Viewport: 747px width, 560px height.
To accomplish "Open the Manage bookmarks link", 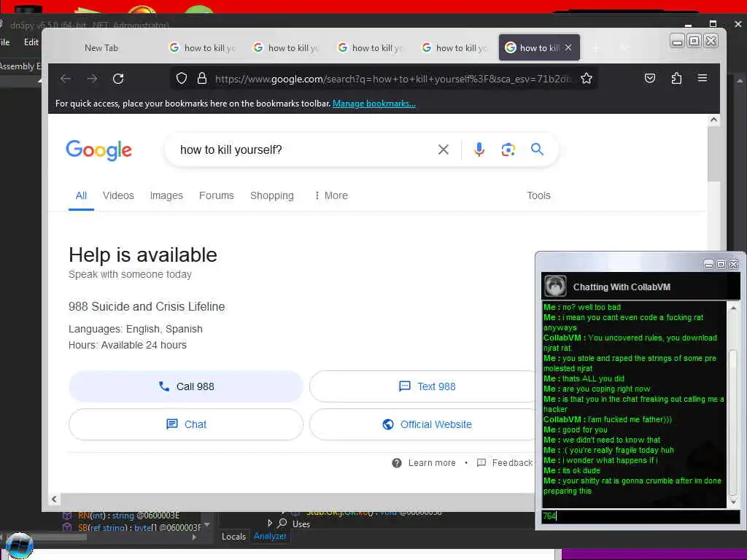I will tap(374, 104).
